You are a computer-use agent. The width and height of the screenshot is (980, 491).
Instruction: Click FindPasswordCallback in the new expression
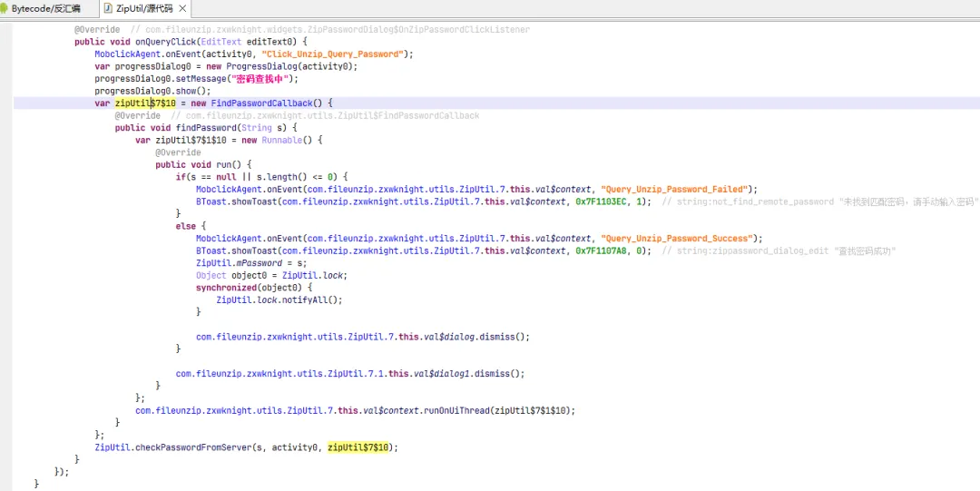pos(261,103)
